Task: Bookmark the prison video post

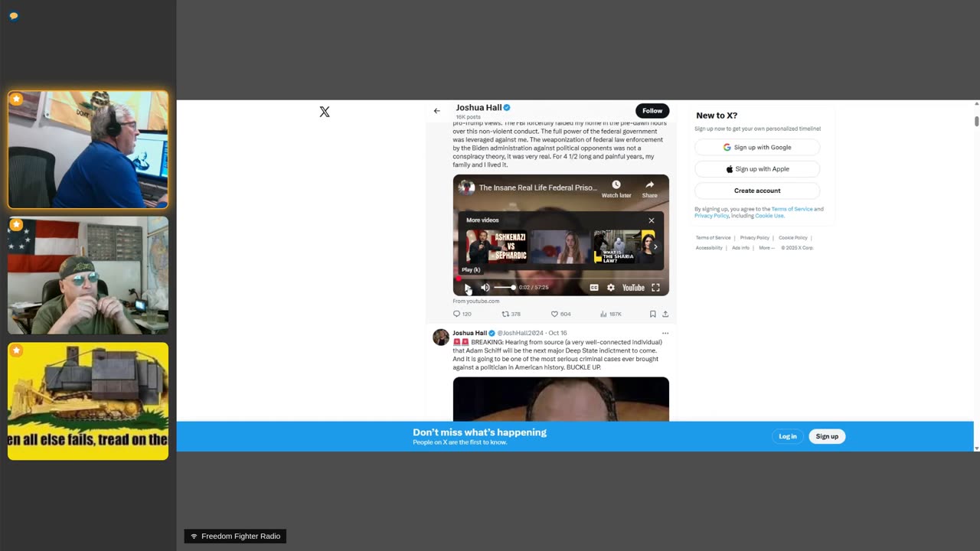Action: click(652, 314)
